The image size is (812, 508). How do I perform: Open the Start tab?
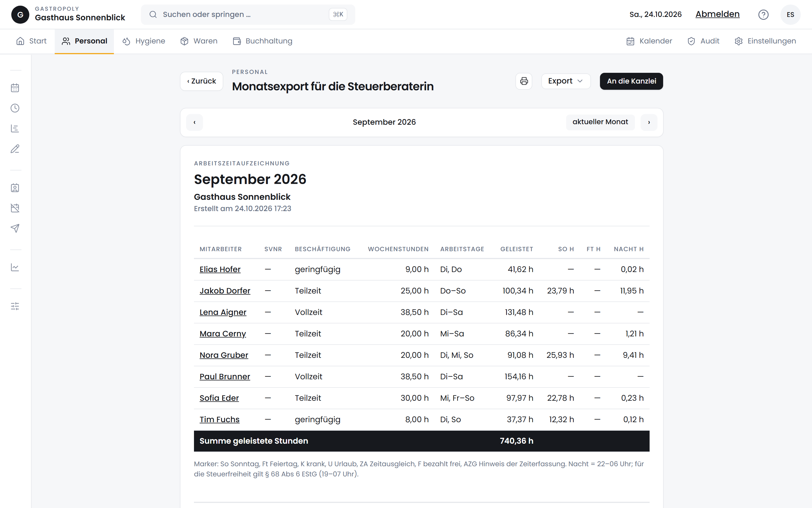pyautogui.click(x=31, y=41)
